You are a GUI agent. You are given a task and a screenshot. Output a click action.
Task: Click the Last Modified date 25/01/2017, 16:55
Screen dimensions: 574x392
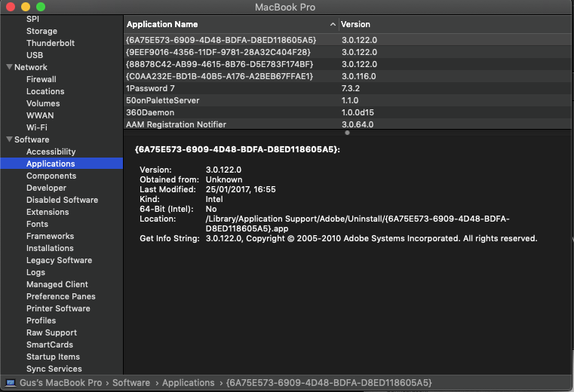(241, 190)
